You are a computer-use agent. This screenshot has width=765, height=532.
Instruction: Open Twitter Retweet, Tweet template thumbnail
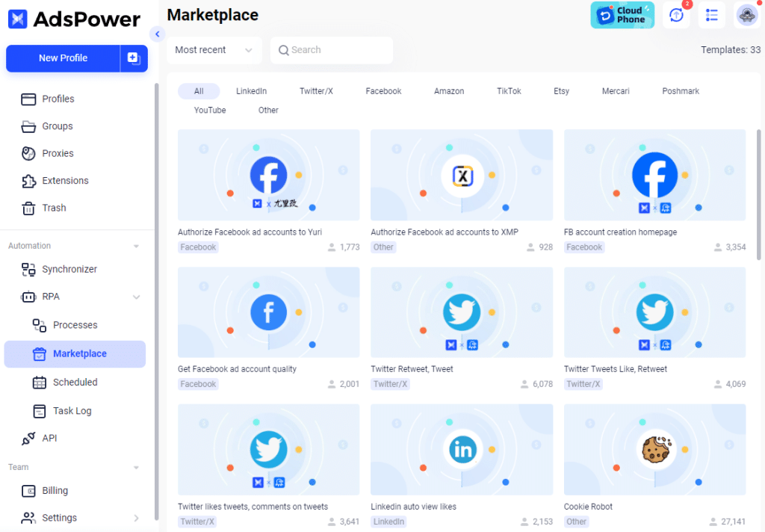click(x=462, y=312)
